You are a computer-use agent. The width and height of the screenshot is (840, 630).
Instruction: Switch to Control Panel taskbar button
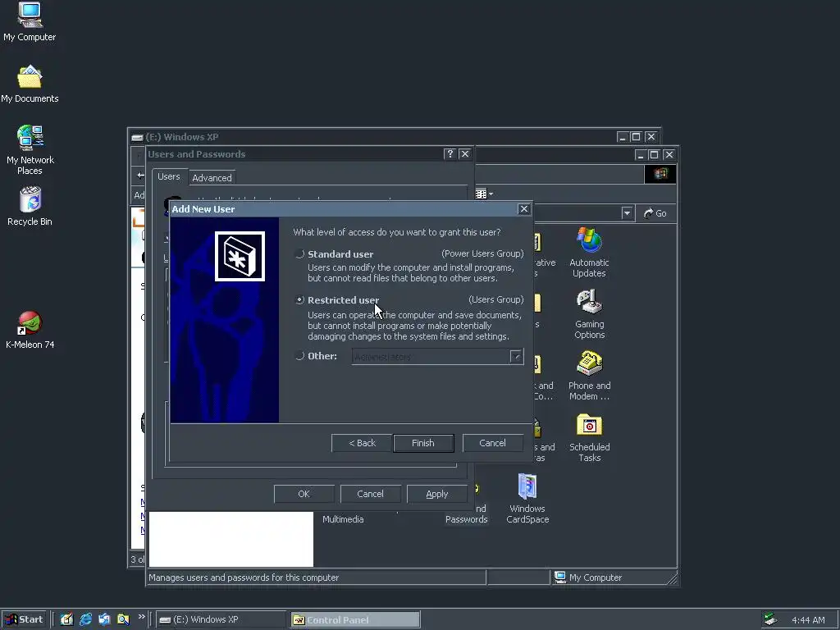pyautogui.click(x=354, y=620)
